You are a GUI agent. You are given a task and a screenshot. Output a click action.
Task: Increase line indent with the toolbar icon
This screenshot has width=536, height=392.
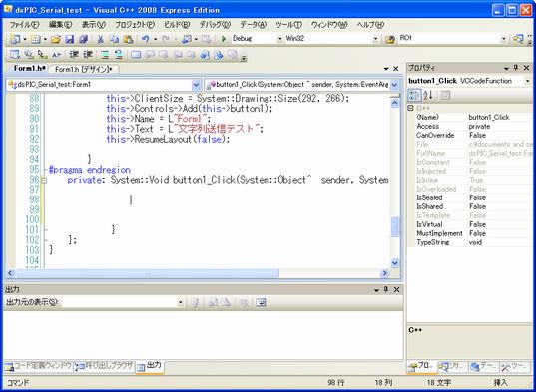pos(88,55)
